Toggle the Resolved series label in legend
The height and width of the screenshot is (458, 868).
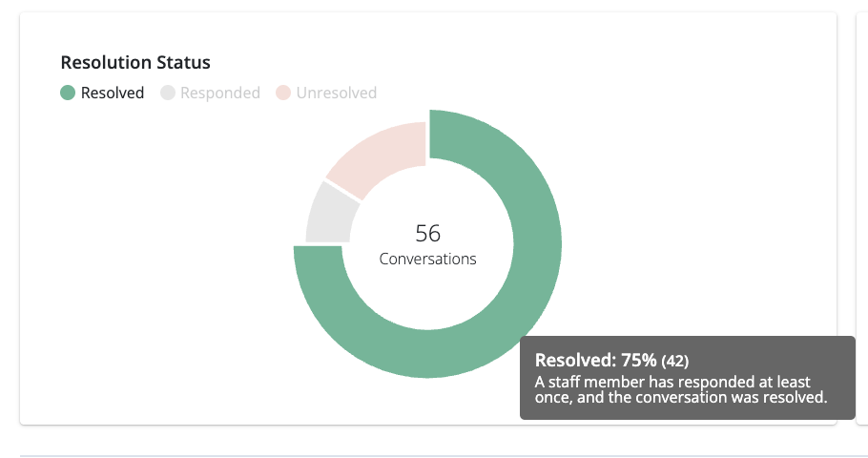point(113,94)
